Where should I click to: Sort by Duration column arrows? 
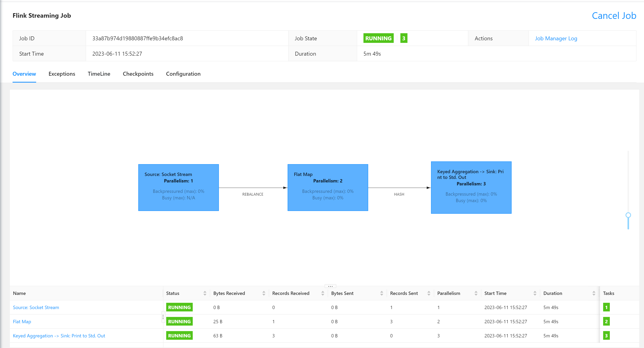click(x=594, y=293)
